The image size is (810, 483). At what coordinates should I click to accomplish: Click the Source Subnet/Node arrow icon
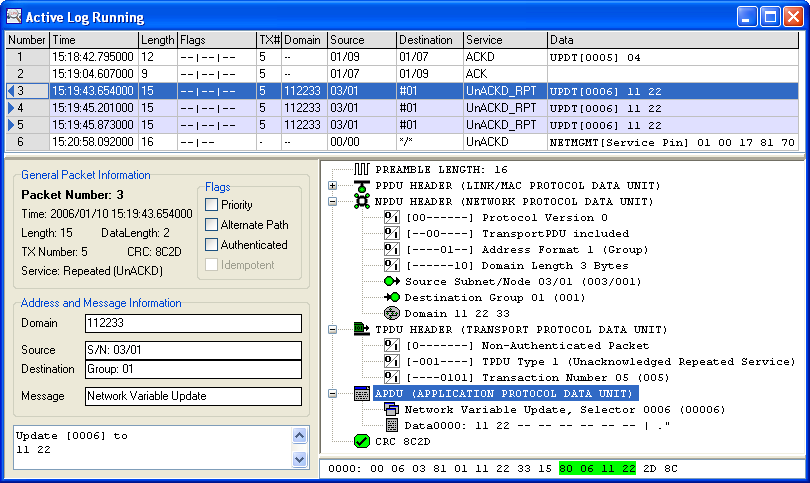[392, 282]
